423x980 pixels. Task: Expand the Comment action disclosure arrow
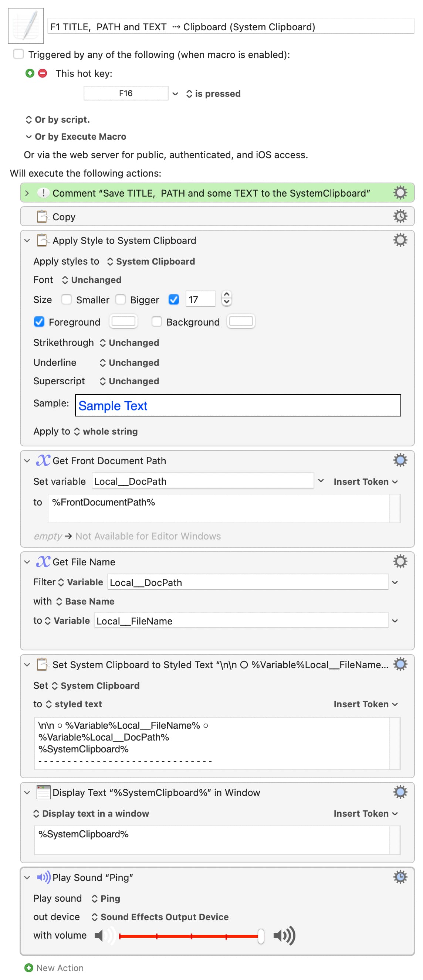[x=27, y=193]
